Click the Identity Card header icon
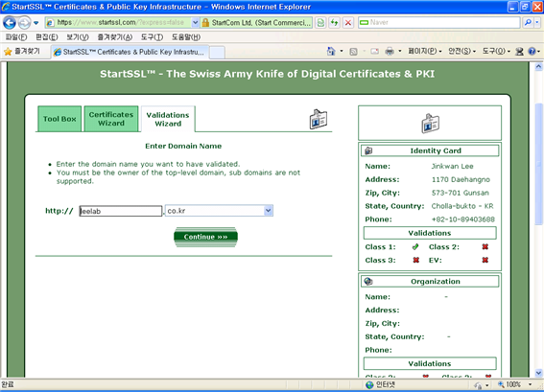Screen dimensions: 544x392 click(x=368, y=150)
